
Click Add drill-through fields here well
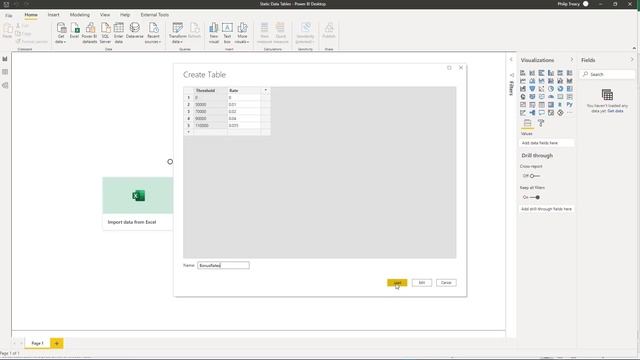(547, 209)
